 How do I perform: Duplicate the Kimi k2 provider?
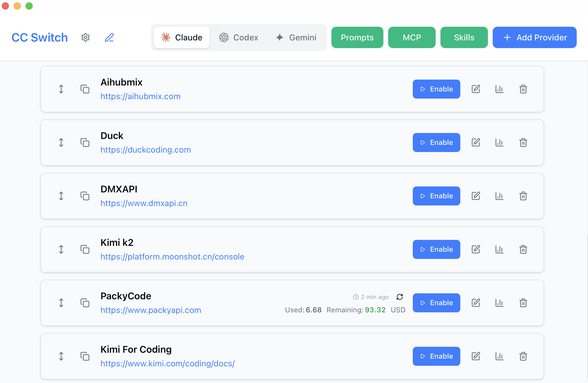coord(85,249)
